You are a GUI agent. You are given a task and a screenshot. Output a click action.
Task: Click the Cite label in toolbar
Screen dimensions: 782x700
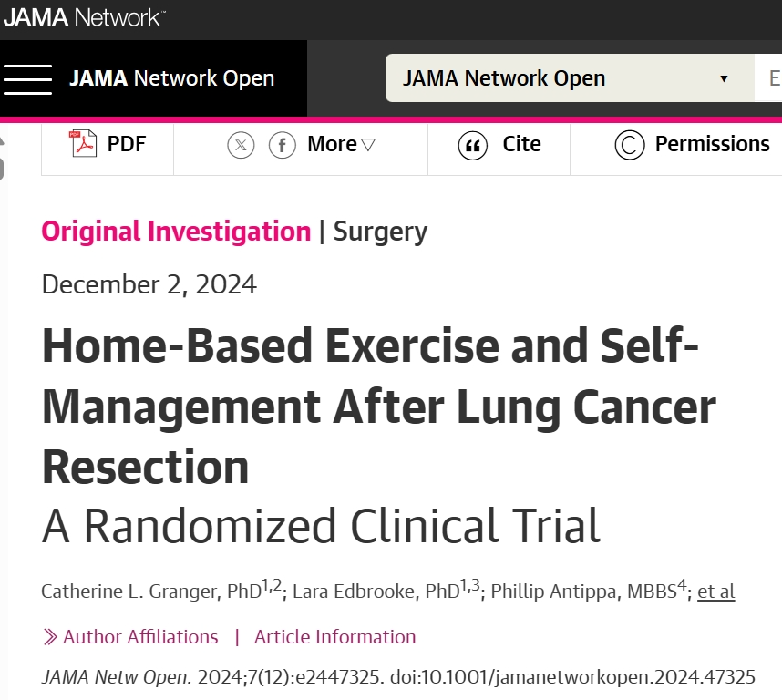click(x=521, y=144)
